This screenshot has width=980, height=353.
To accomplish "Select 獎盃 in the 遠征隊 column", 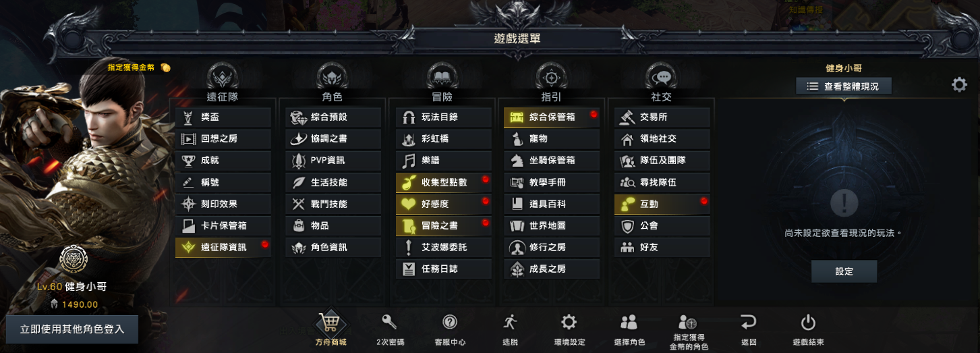I will 223,117.
